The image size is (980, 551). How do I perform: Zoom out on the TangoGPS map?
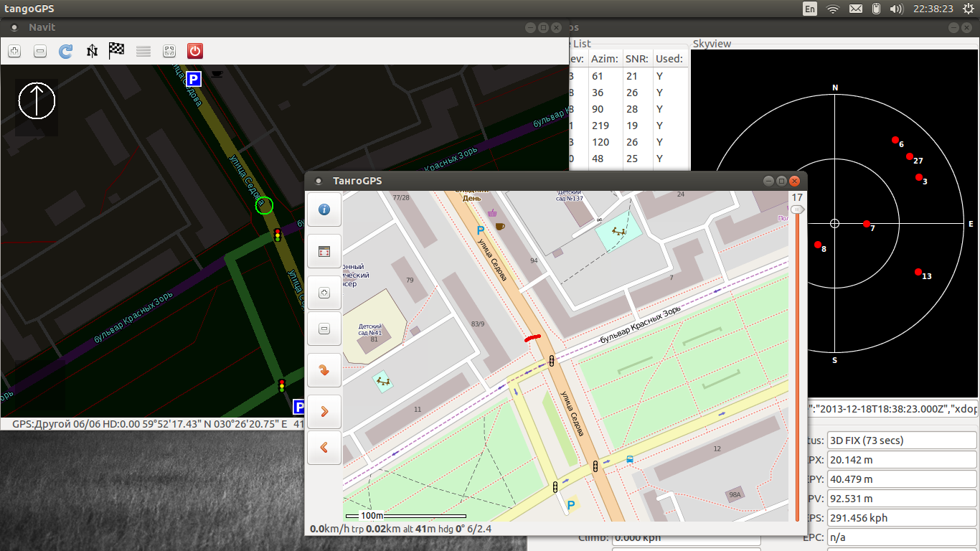tap(324, 329)
